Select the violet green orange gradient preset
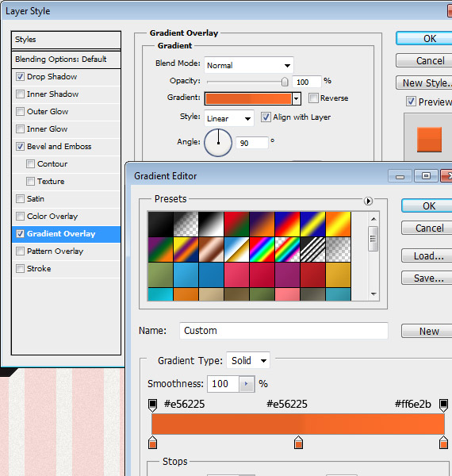The height and width of the screenshot is (476, 452). coord(160,250)
